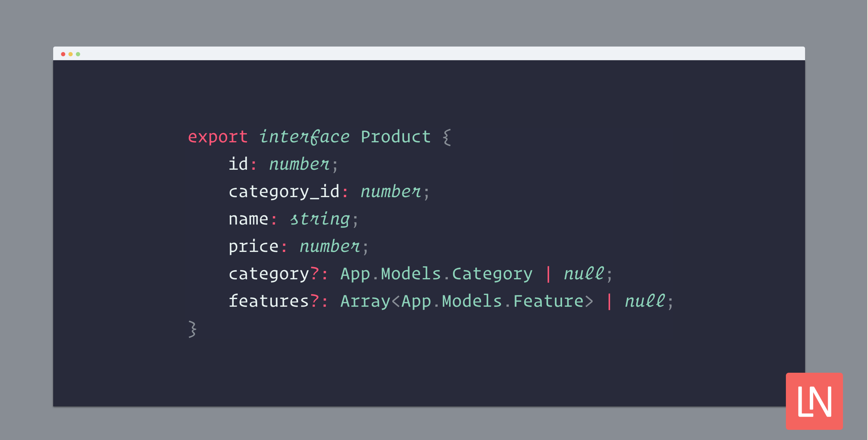868x440 pixels.
Task: Click the 'string' type annotation
Action: point(319,219)
